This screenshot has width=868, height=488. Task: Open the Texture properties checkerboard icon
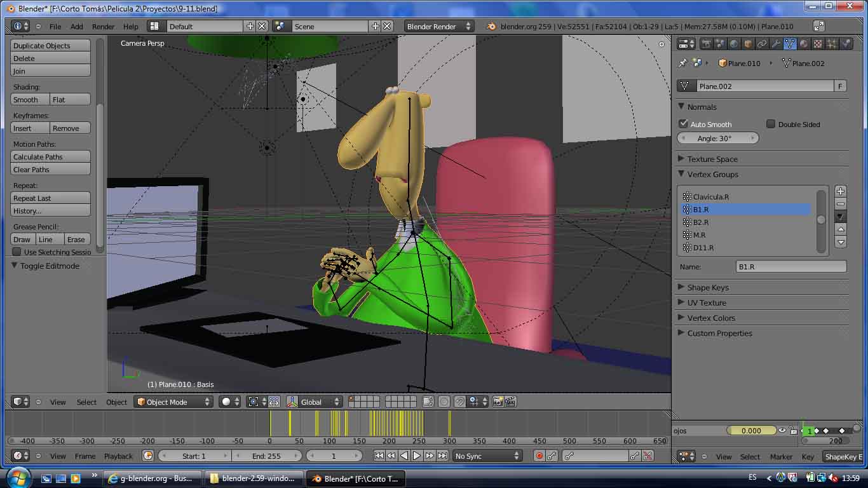tap(818, 44)
